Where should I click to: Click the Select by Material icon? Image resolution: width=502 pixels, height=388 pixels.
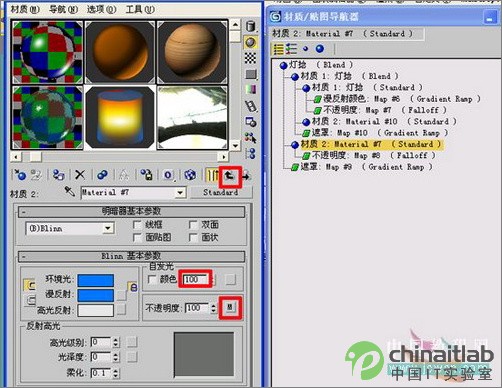(250, 137)
